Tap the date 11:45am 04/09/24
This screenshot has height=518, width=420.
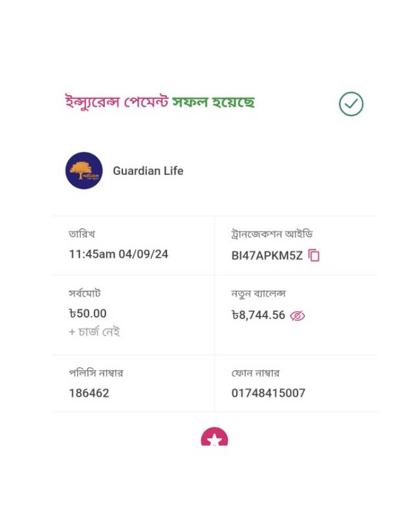coord(118,254)
